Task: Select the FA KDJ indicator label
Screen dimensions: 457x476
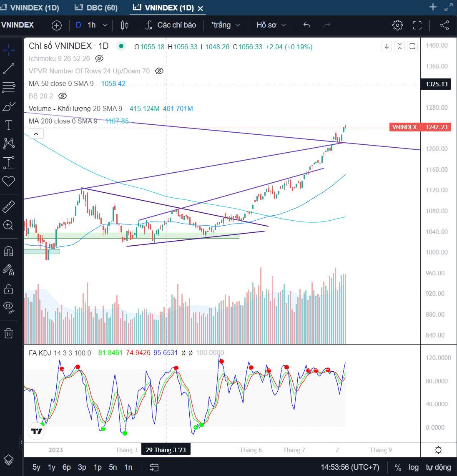Action: [x=60, y=353]
